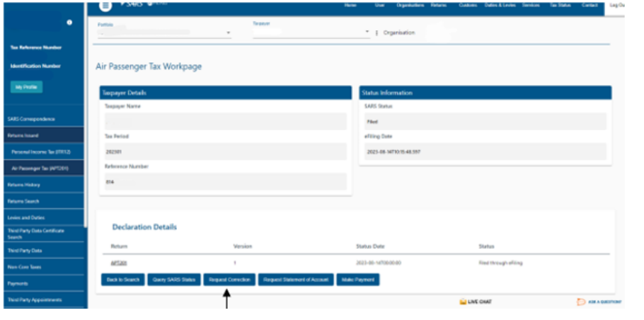
Task: Click the My Profile button
Action: (26, 87)
